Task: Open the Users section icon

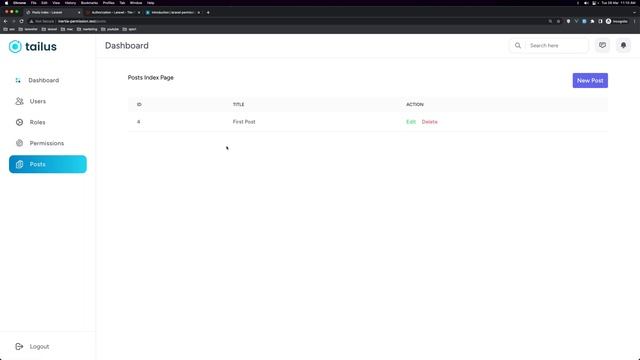Action: (19, 101)
